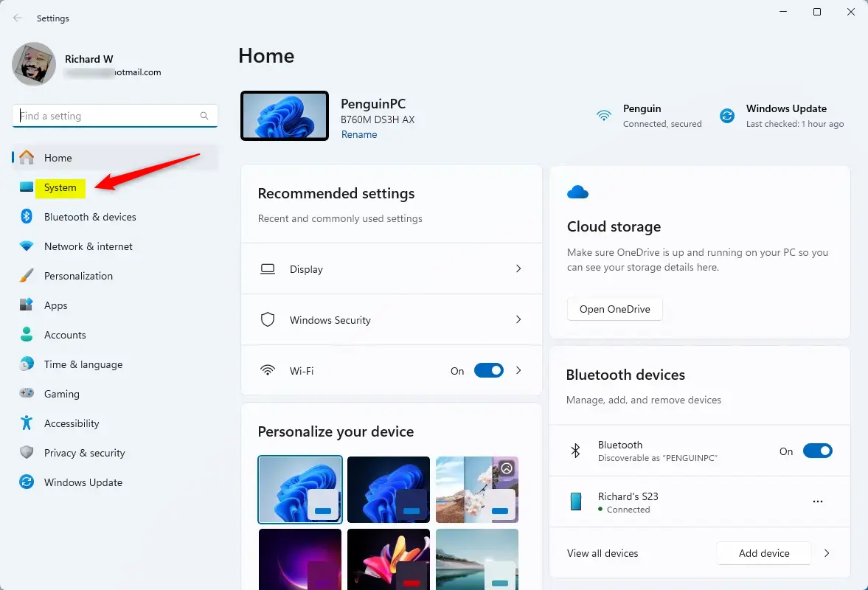This screenshot has height=590, width=868.
Task: Turn off the Bluetooth toggle
Action: coord(818,451)
